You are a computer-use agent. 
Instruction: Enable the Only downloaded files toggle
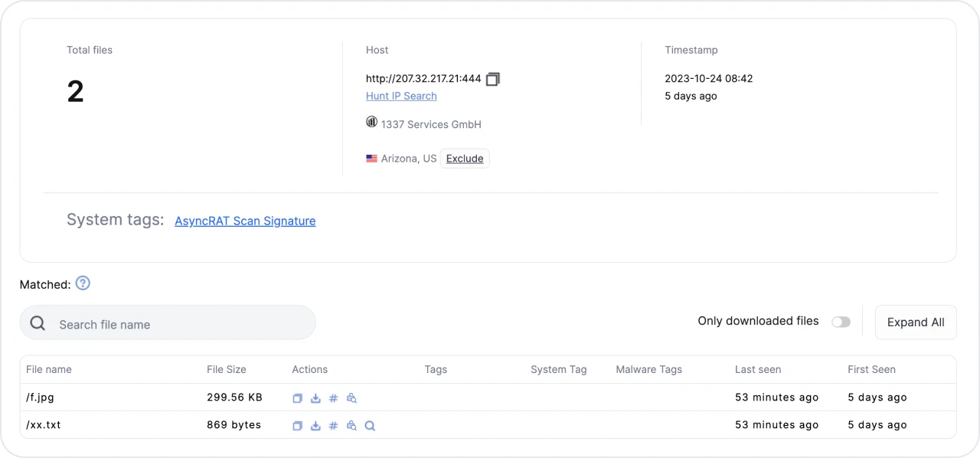841,322
